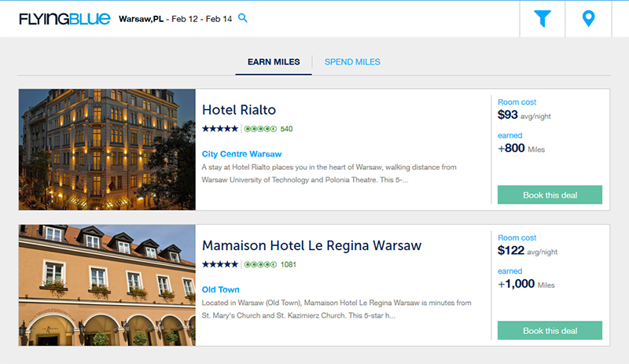Open Mamaison Hotel Le Regina Warsaw title
The width and height of the screenshot is (629, 364).
tap(311, 245)
